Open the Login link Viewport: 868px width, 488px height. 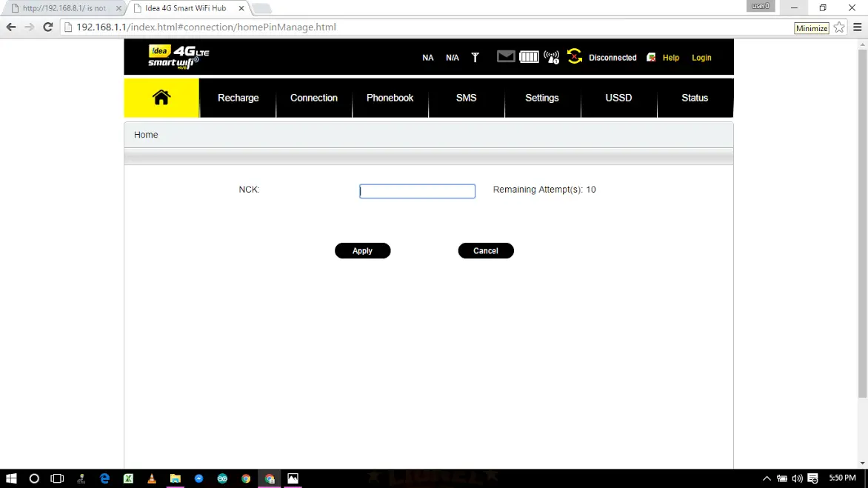701,58
